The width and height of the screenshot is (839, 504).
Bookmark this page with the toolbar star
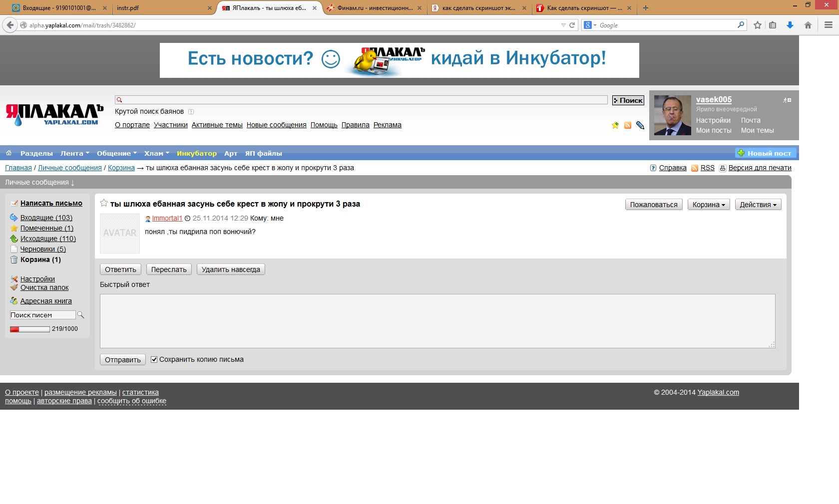click(758, 25)
